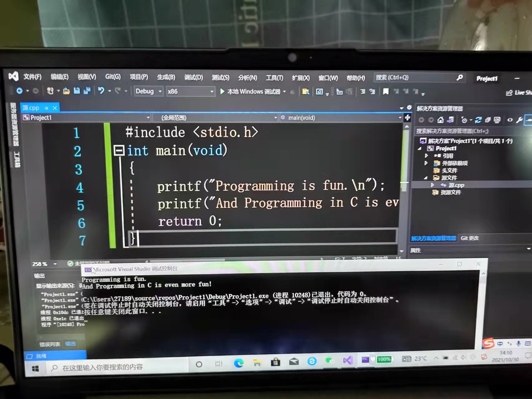The height and width of the screenshot is (399, 532).
Task: Click the solution explorer search field
Action: click(x=473, y=131)
